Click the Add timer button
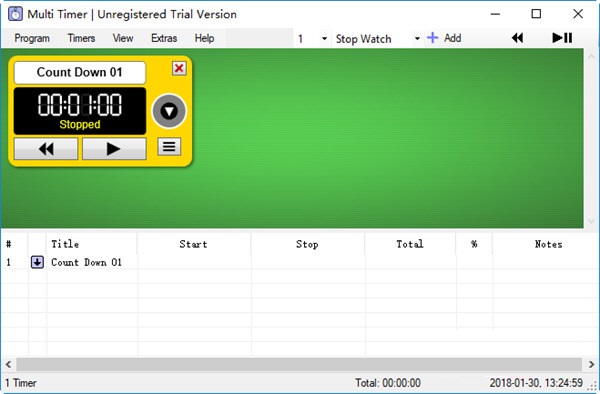Viewport: 600px width, 394px height. coord(444,38)
